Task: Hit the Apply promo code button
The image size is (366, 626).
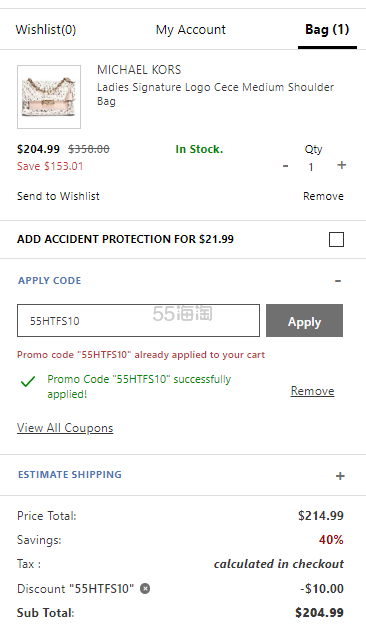Action: 305,321
